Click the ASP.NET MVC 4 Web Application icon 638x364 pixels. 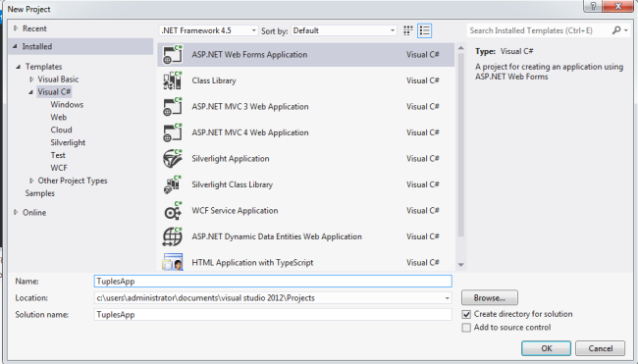173,132
